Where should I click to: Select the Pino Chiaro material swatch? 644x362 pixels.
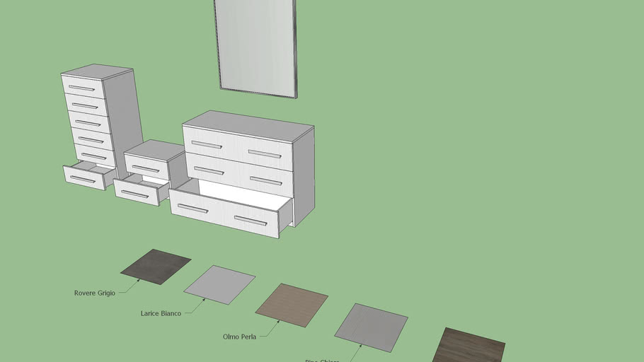371,327
